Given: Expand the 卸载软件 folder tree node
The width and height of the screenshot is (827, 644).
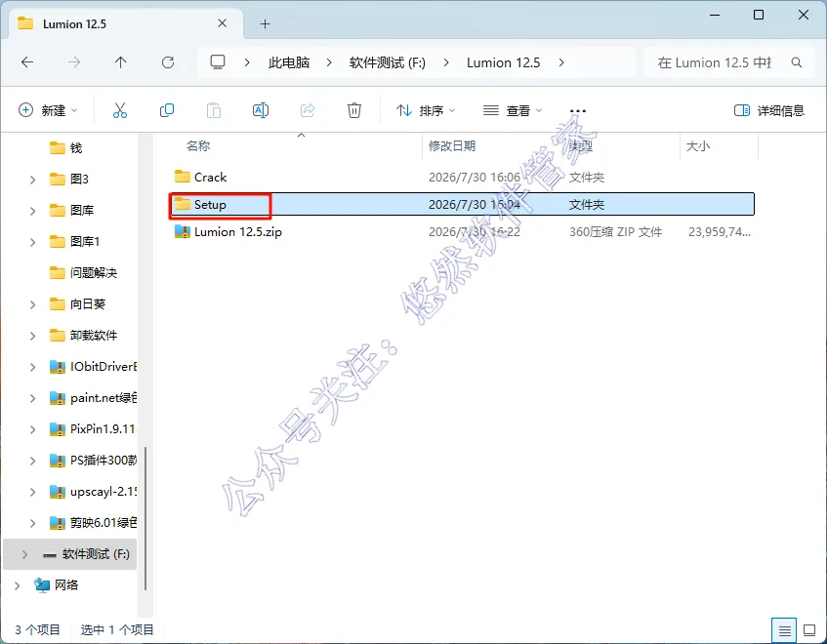Looking at the screenshot, I should point(32,336).
